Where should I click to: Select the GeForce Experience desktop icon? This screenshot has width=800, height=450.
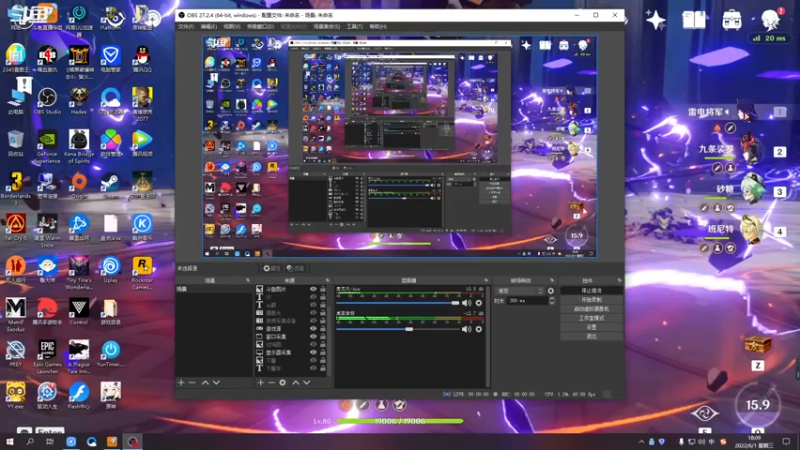(x=47, y=146)
